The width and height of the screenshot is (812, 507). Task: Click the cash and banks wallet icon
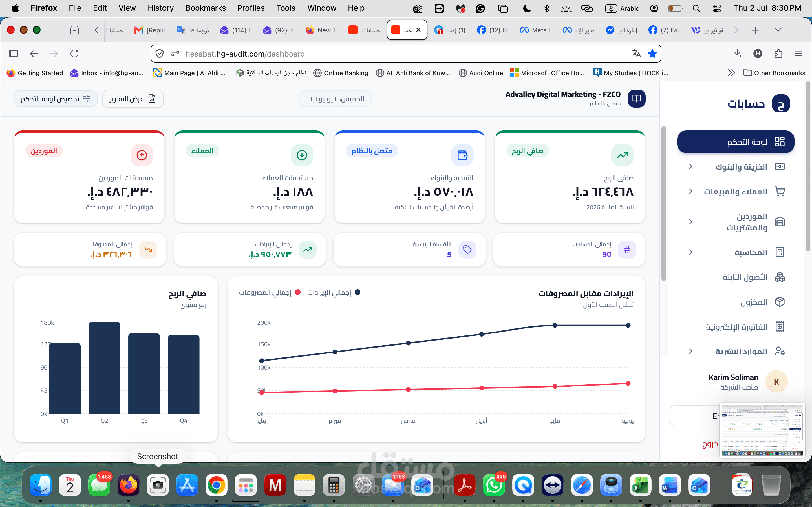pos(462,155)
